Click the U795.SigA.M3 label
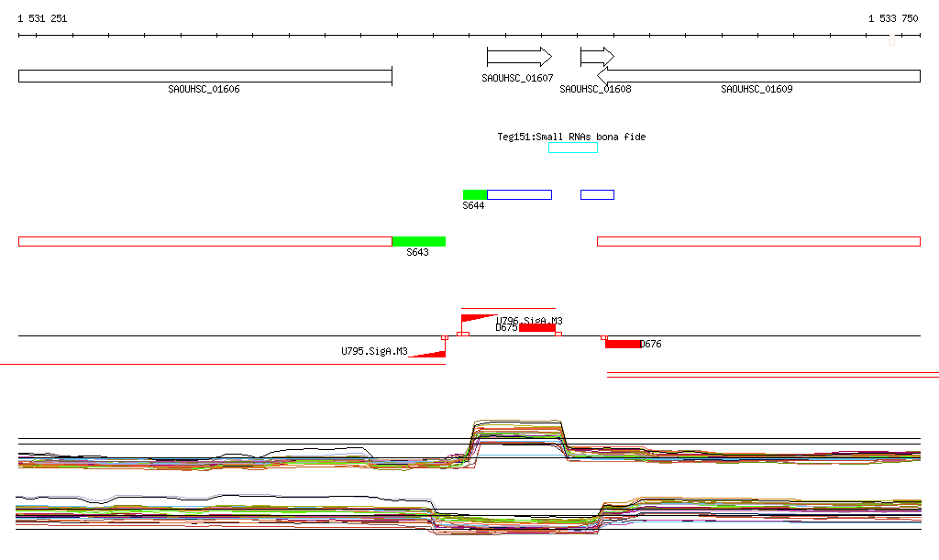 (374, 351)
